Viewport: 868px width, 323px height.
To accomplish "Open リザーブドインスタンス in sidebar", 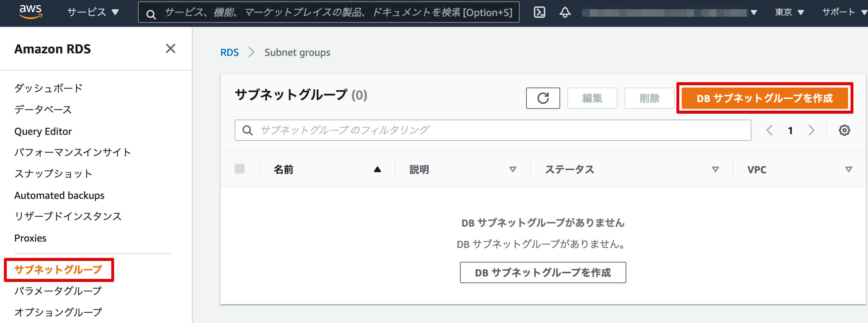I will coord(68,216).
